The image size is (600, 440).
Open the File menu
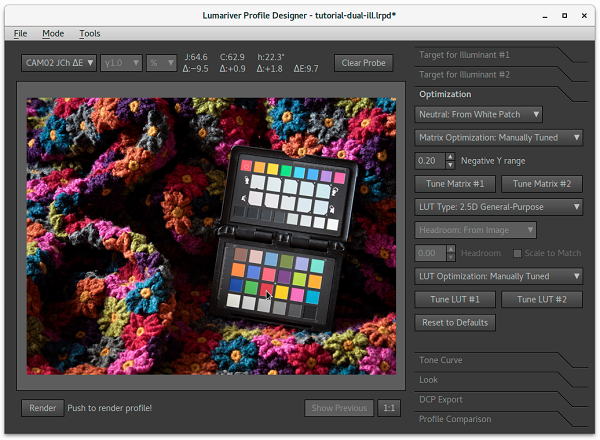[x=20, y=33]
